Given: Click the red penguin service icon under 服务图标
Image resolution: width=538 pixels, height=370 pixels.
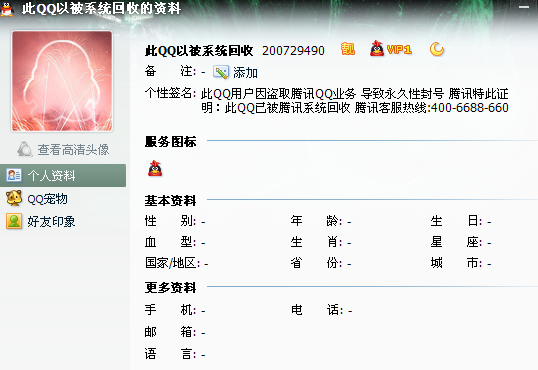Looking at the screenshot, I should click(x=155, y=168).
